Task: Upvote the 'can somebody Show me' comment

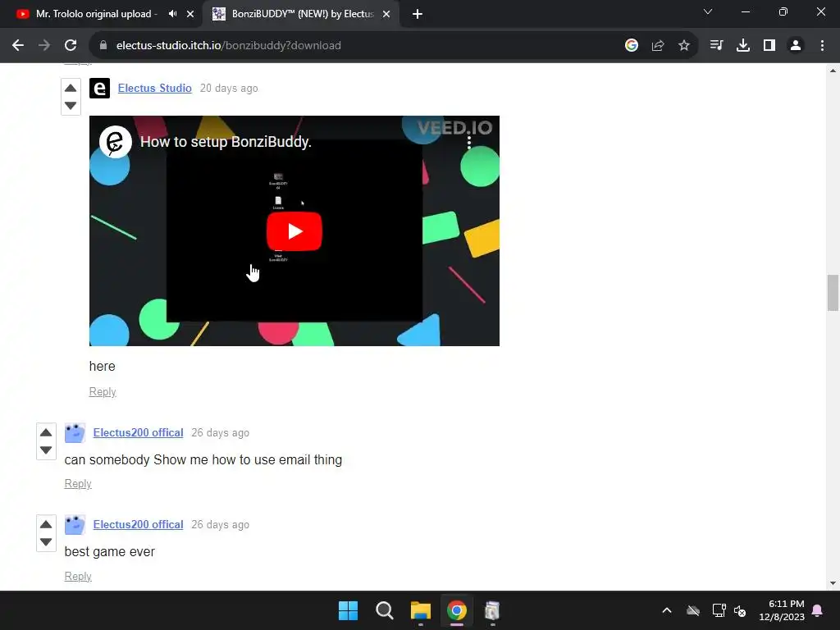Action: 46,432
